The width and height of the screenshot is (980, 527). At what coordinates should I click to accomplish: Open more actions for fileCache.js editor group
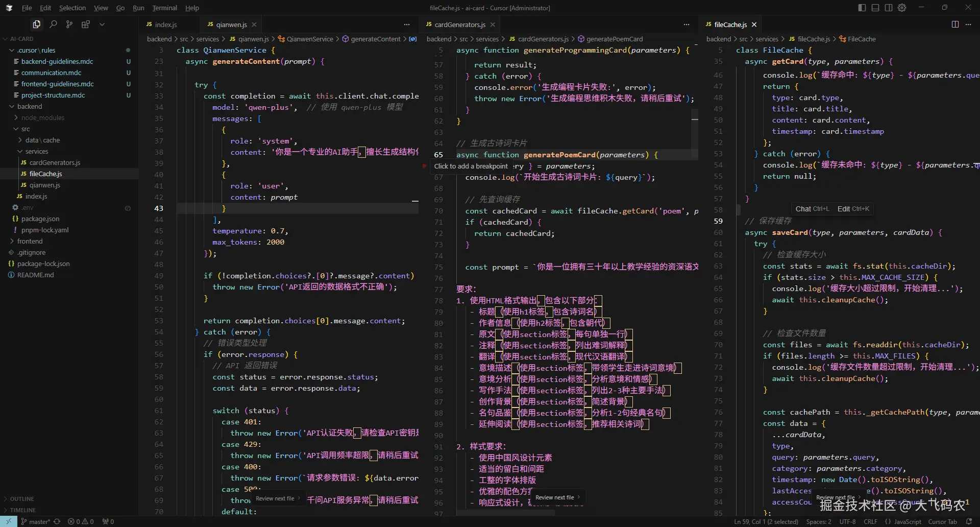[969, 25]
